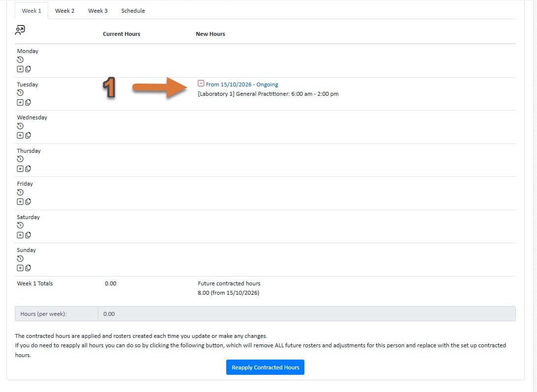Screen dimensions: 537x392
Task: Switch to the Week 2 tab
Action: pos(65,11)
